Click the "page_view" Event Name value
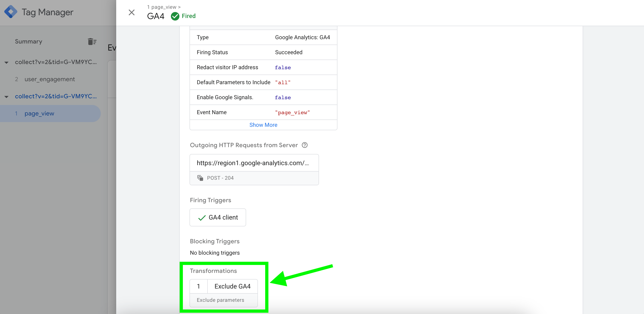The width and height of the screenshot is (644, 314). coord(292,112)
